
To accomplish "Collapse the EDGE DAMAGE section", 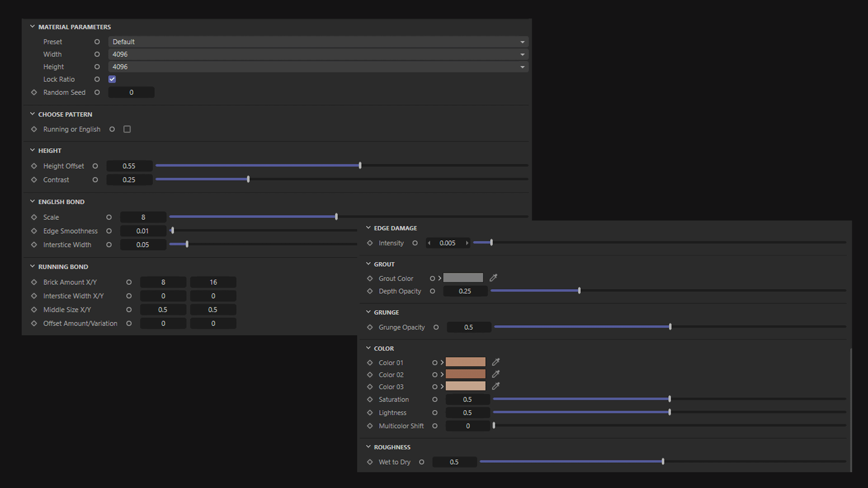I will (368, 228).
